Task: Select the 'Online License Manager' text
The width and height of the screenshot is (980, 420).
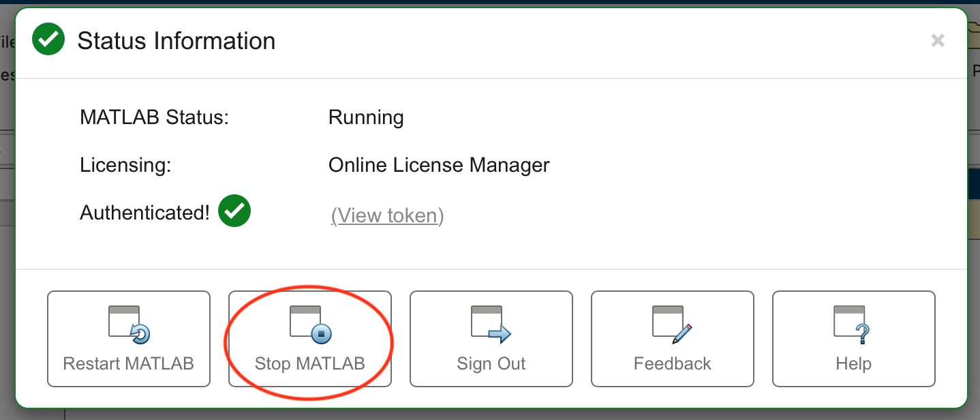Action: (439, 165)
